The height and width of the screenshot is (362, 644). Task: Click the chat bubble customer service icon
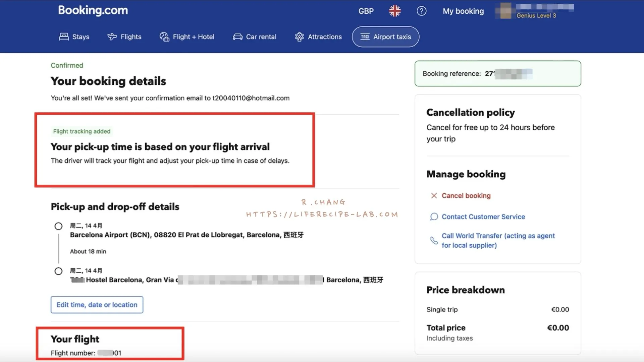(x=434, y=217)
